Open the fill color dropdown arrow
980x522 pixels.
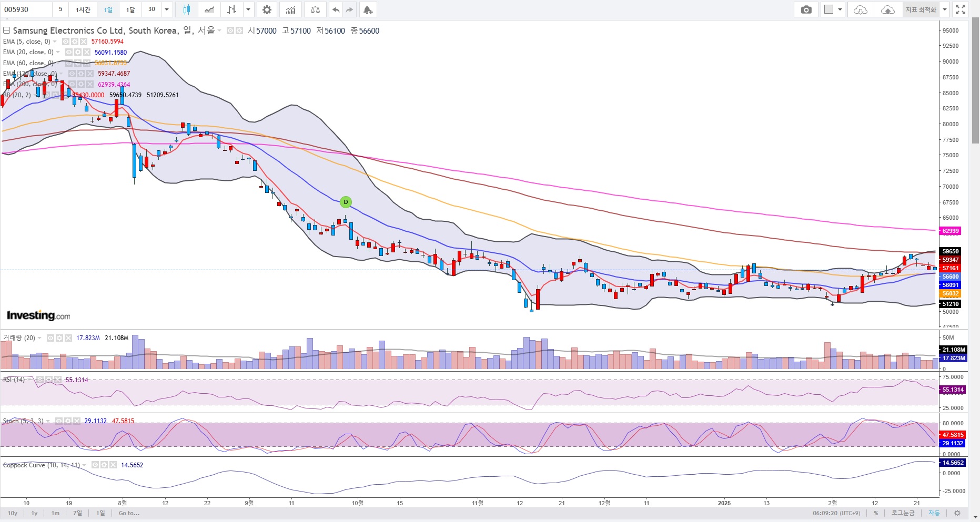click(840, 9)
